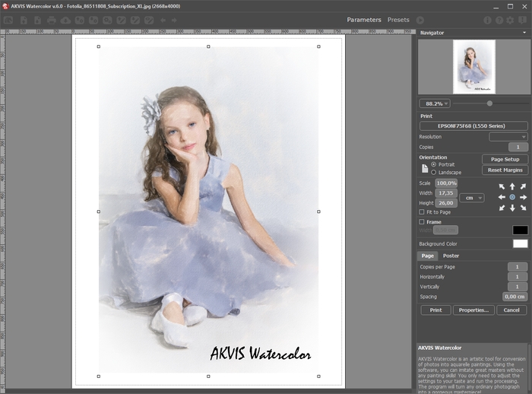Screen dimensions: 532x394
Task: Align image to bottom with down arrow
Action: click(512, 208)
